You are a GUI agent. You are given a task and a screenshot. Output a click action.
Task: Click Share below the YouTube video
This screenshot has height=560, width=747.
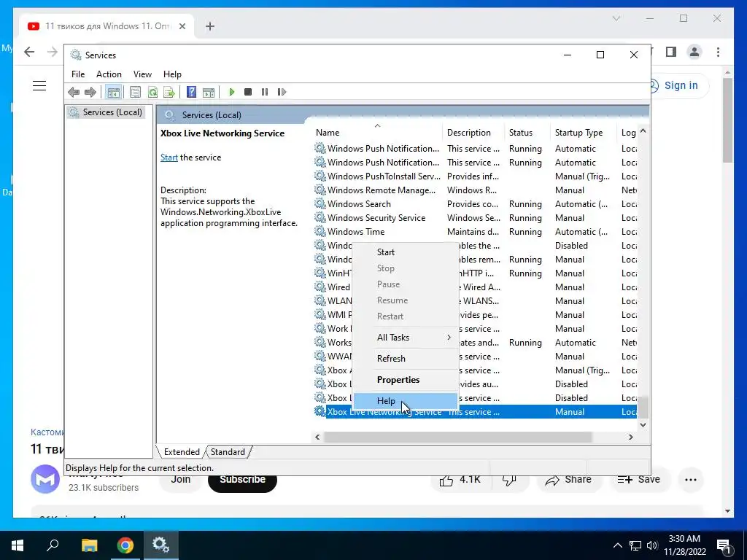(568, 480)
